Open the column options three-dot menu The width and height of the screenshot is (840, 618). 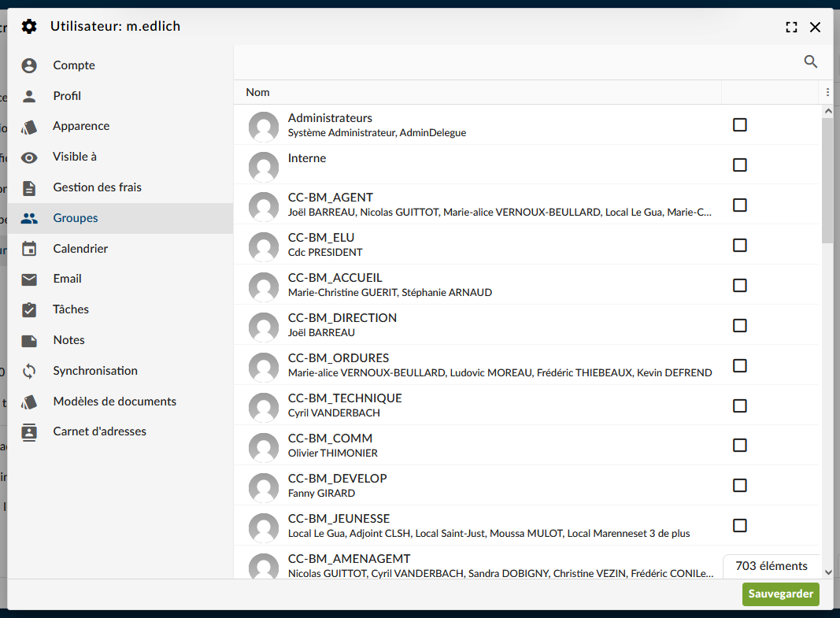(x=827, y=91)
